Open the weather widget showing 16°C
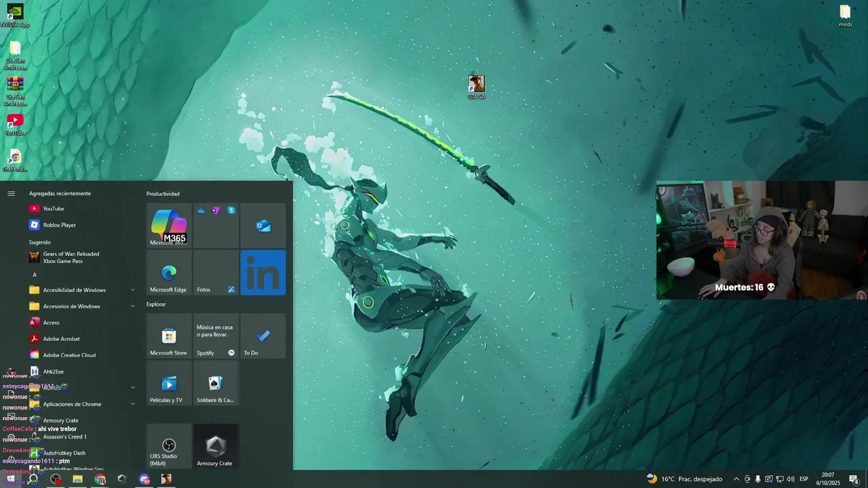The width and height of the screenshot is (868, 488). coord(684,479)
